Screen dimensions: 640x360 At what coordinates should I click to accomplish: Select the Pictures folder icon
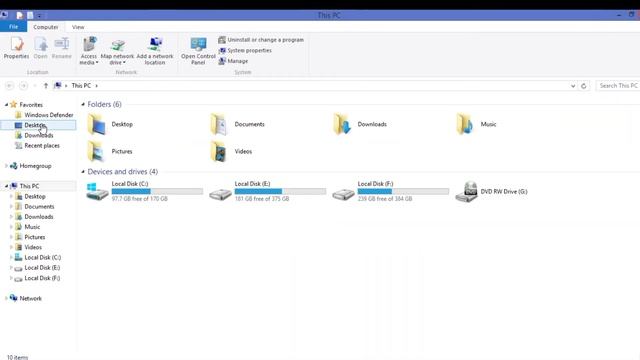pos(97,151)
